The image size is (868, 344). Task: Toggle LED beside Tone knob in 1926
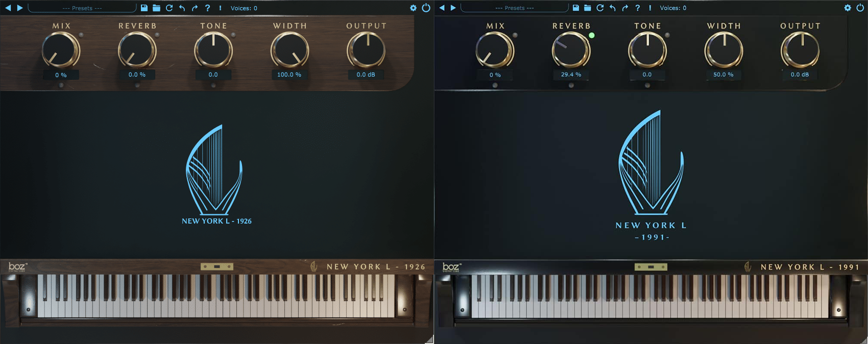(233, 35)
